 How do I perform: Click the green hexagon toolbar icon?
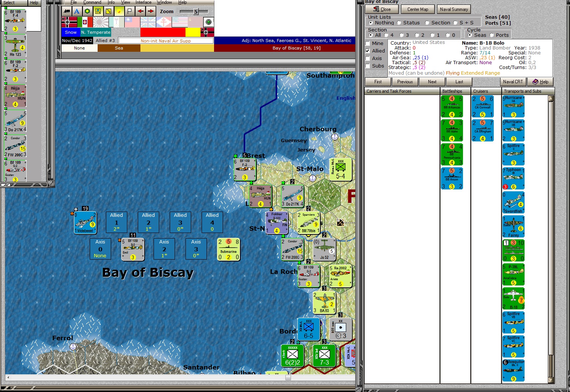(x=87, y=11)
